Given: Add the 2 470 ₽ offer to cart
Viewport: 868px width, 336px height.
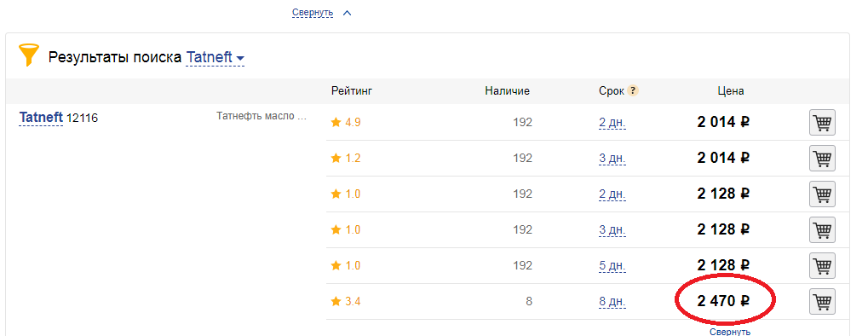Looking at the screenshot, I should 822,301.
